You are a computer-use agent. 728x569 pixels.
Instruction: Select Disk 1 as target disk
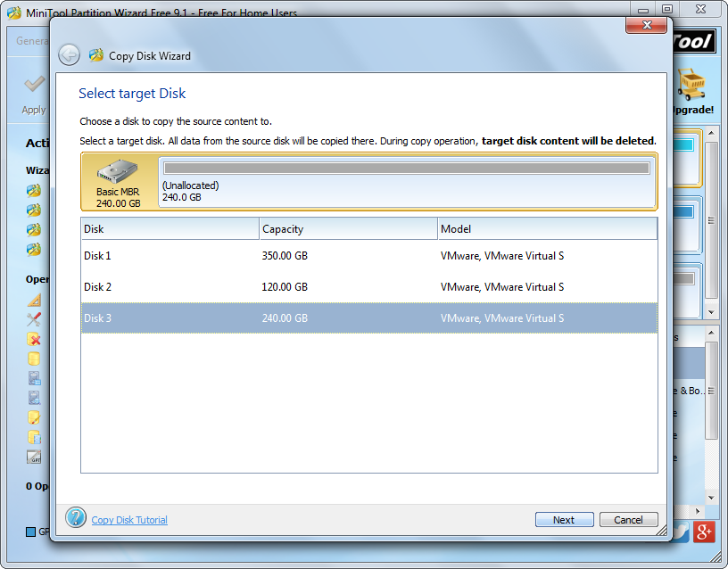369,256
